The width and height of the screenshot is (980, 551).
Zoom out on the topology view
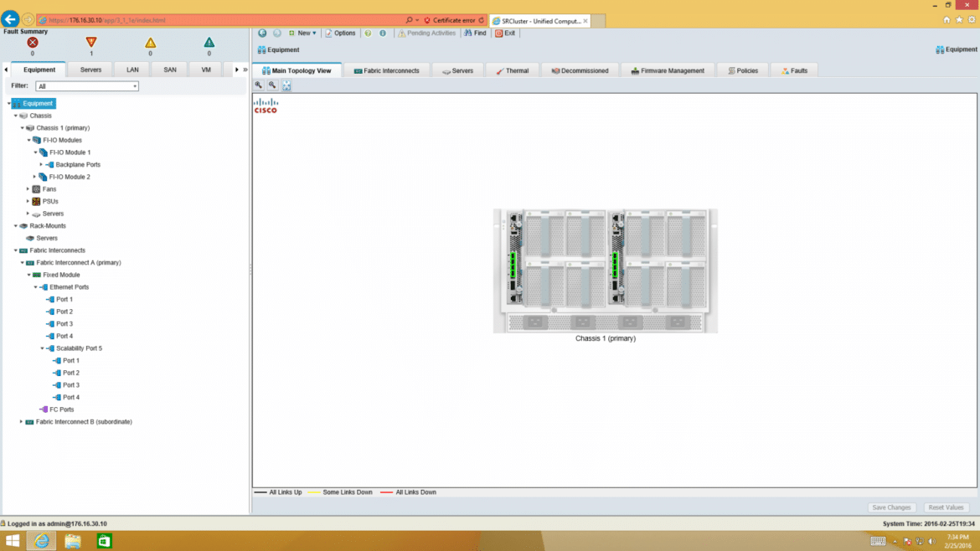tap(272, 85)
